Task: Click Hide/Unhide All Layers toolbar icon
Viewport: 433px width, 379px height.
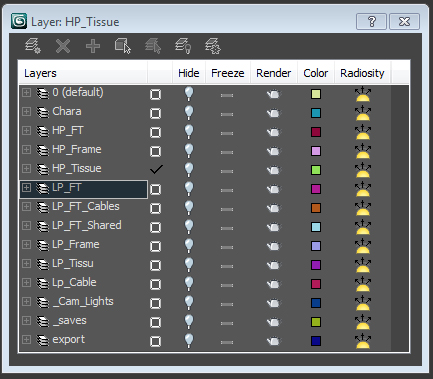Action: (183, 46)
